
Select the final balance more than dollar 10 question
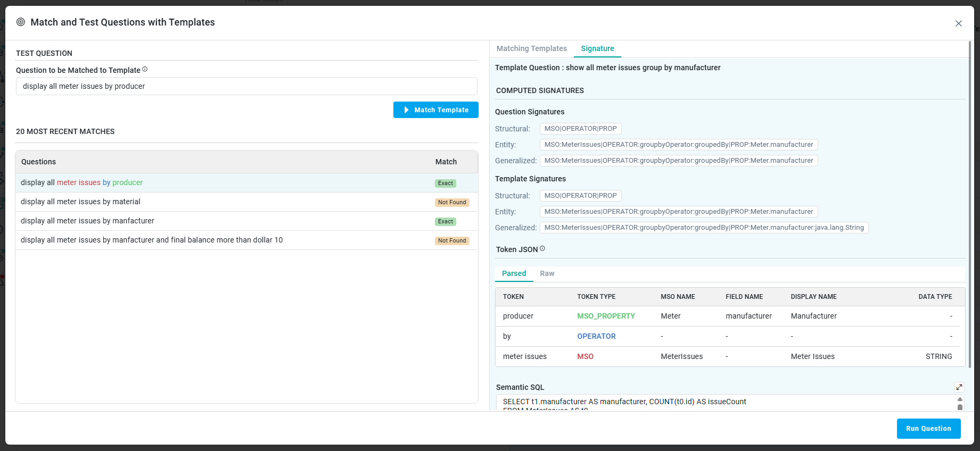tap(246, 240)
